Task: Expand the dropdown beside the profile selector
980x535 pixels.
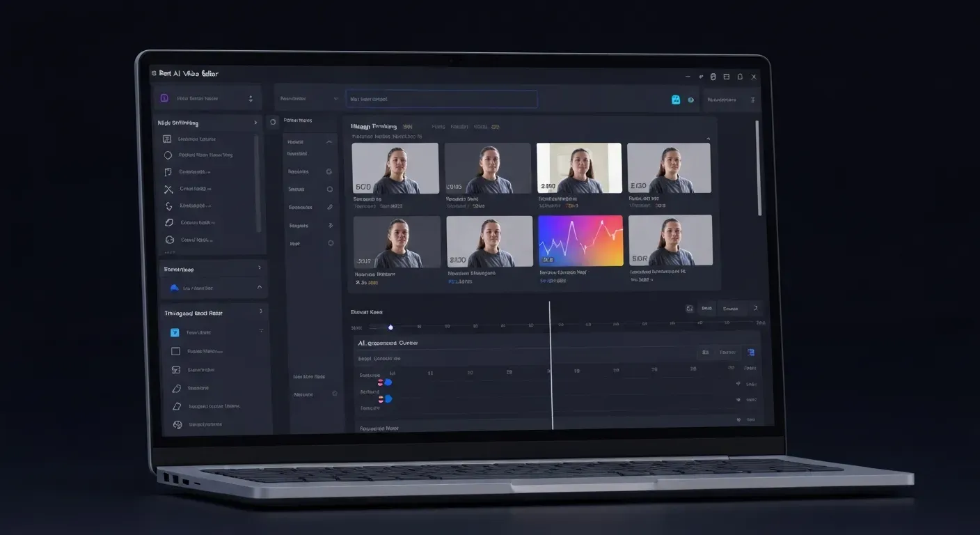Action: tap(251, 98)
